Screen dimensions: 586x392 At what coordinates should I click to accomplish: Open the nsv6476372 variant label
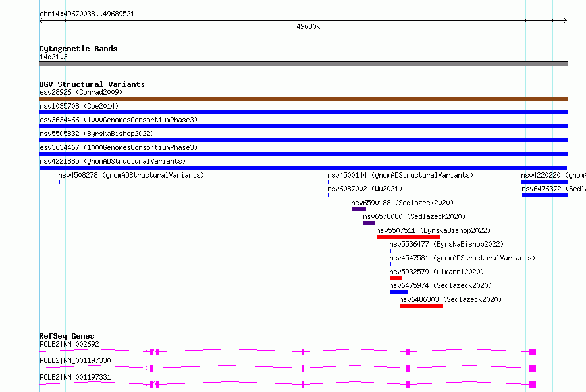click(553, 189)
